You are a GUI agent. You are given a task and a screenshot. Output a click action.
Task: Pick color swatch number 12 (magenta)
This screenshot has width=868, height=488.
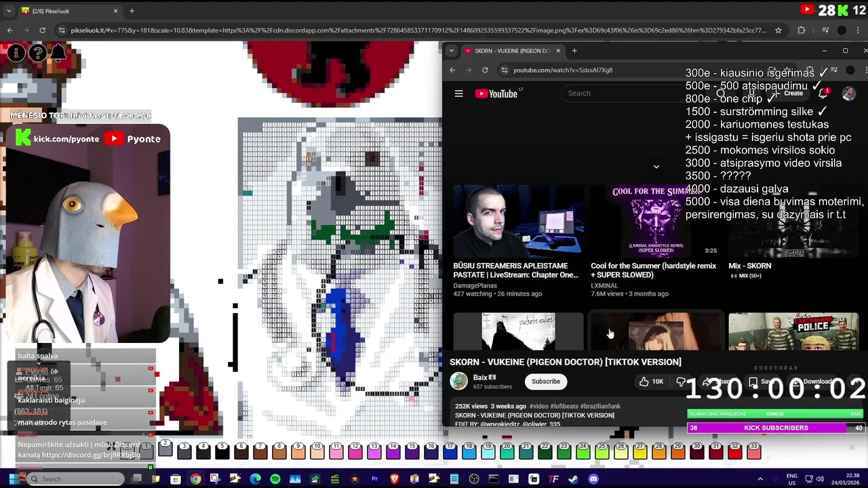point(355,450)
